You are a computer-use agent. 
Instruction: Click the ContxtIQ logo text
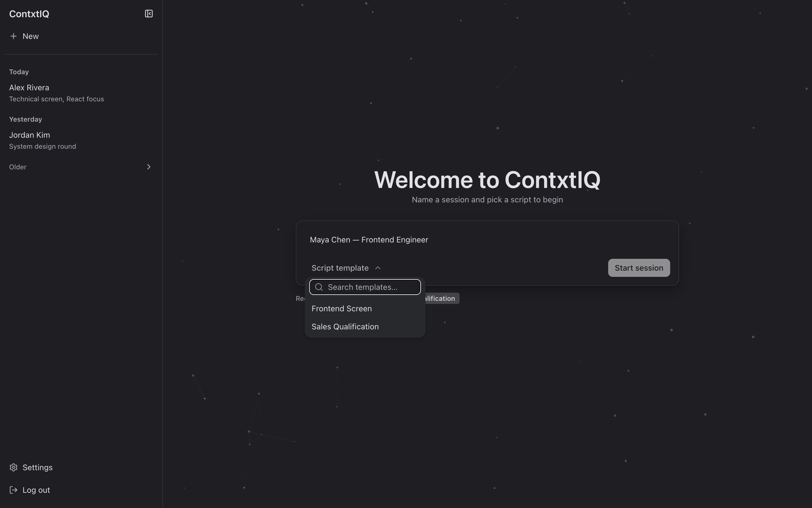pos(29,14)
